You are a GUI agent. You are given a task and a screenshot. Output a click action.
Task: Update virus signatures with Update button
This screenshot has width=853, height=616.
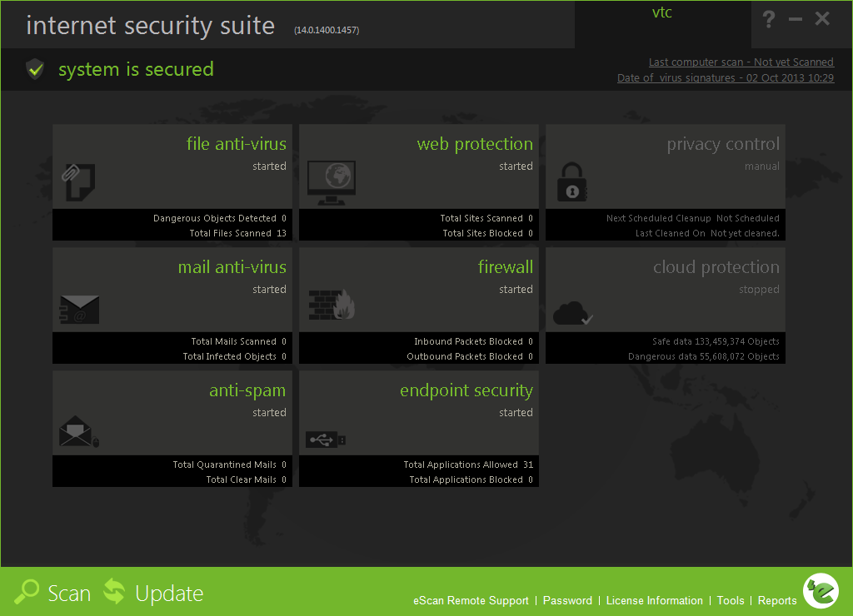tap(154, 593)
